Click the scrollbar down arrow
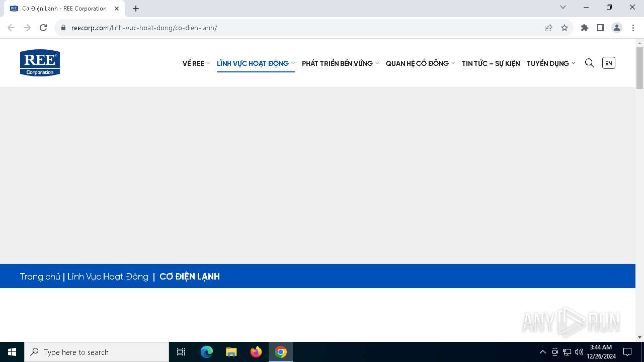The height and width of the screenshot is (362, 644). pyautogui.click(x=640, y=337)
